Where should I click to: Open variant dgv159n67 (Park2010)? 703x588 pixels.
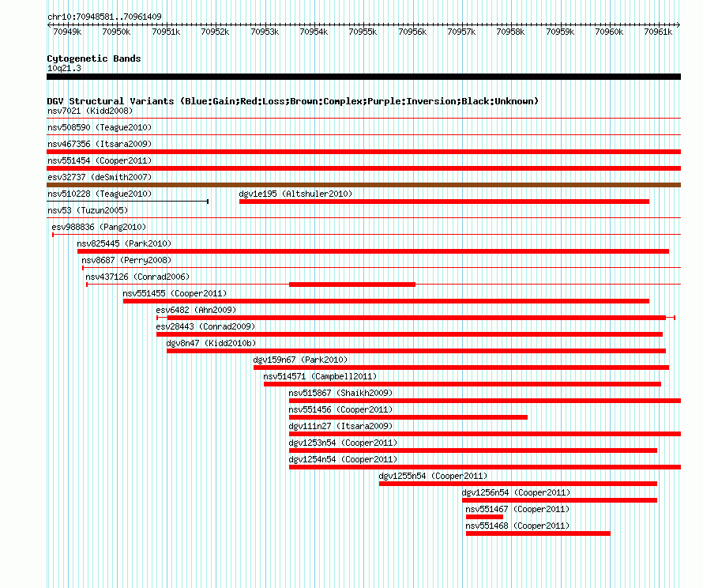pos(300,360)
